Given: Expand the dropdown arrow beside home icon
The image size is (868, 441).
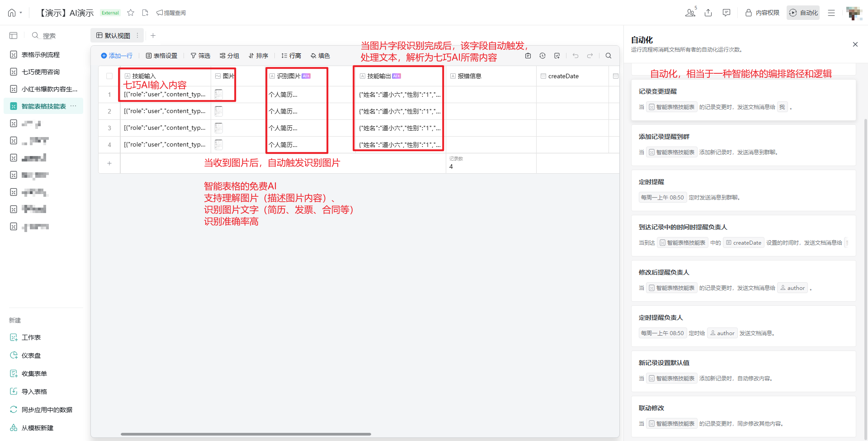Looking at the screenshot, I should pyautogui.click(x=21, y=13).
